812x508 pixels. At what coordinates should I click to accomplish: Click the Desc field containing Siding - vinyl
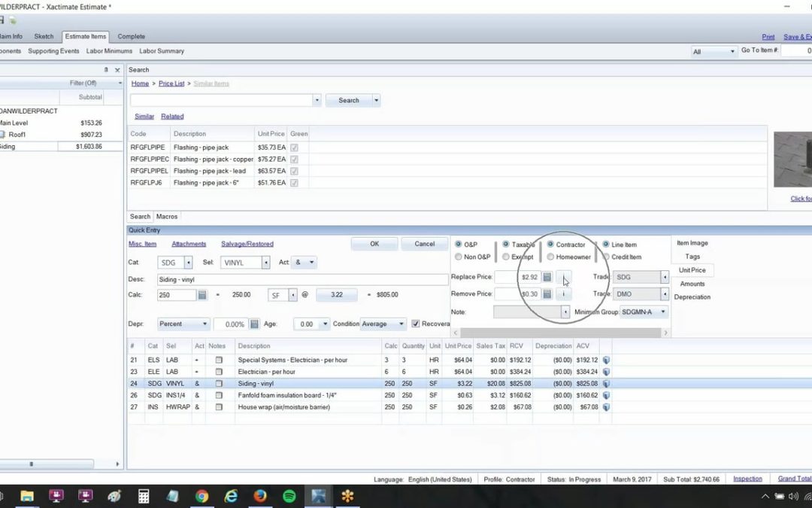[x=302, y=280]
